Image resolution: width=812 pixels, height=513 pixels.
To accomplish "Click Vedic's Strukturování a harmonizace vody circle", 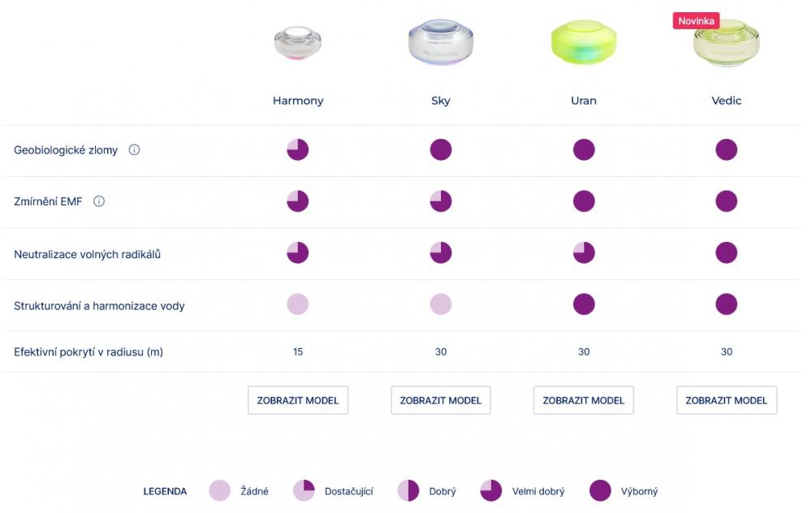I will pyautogui.click(x=726, y=304).
